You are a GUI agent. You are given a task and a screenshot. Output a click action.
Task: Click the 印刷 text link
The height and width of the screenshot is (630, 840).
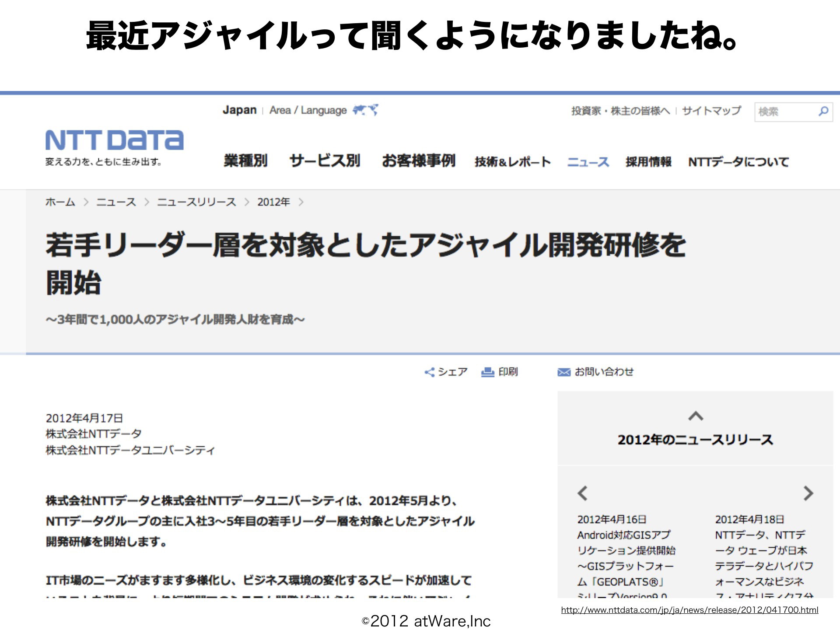click(508, 372)
